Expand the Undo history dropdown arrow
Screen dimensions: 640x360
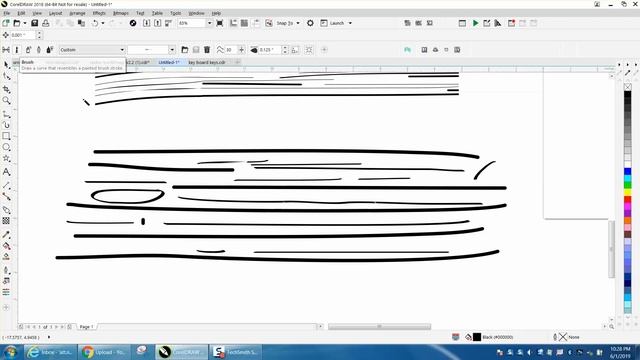(x=102, y=23)
